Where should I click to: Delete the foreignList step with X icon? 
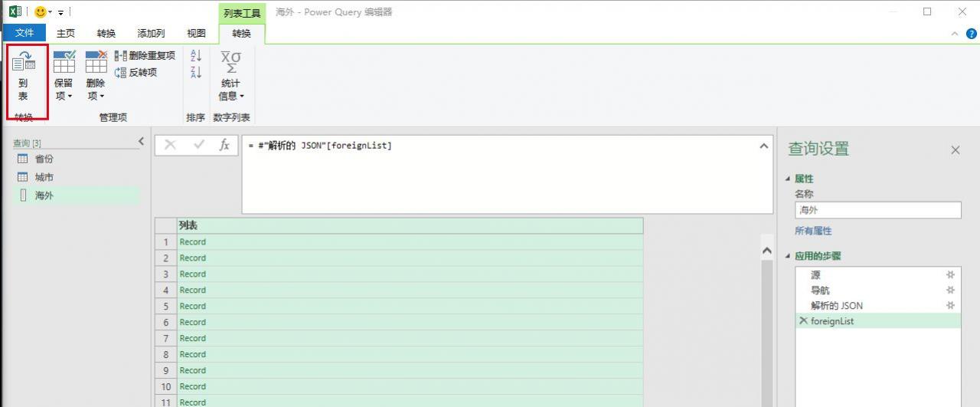pyautogui.click(x=803, y=321)
